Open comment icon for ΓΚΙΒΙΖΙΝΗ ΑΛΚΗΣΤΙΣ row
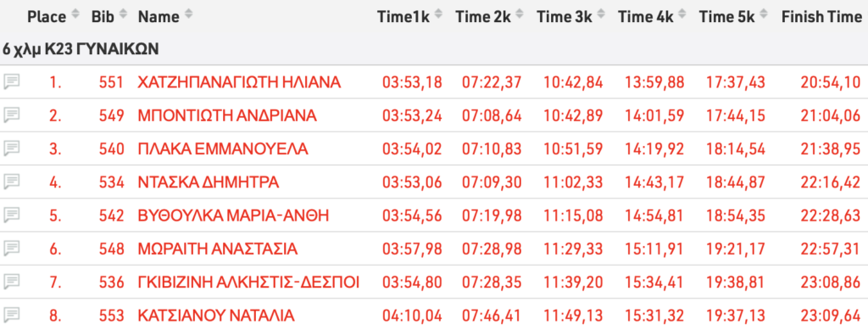 (x=12, y=282)
